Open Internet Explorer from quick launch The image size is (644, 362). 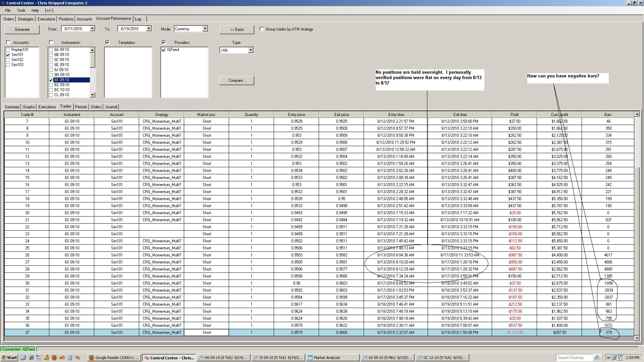(x=31, y=358)
